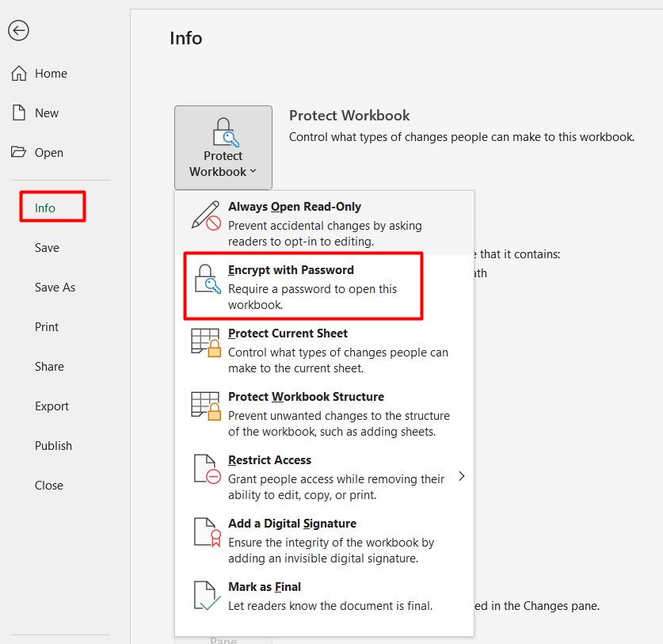Click the Encrypt with Password lock icon
This screenshot has height=644, width=663.
tap(206, 279)
